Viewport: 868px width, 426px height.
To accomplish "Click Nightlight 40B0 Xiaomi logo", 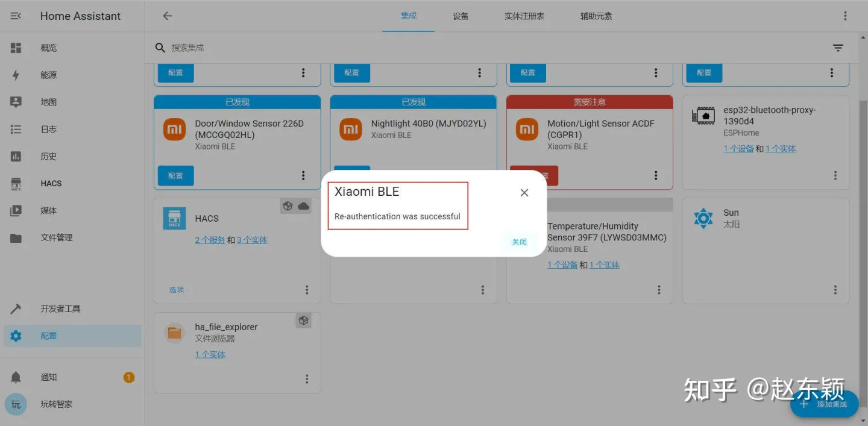I will [x=351, y=129].
